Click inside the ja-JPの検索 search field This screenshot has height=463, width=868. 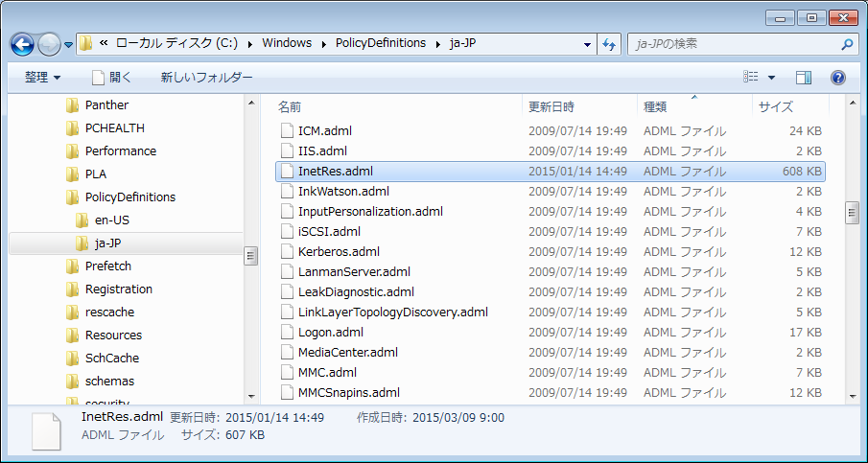(729, 44)
